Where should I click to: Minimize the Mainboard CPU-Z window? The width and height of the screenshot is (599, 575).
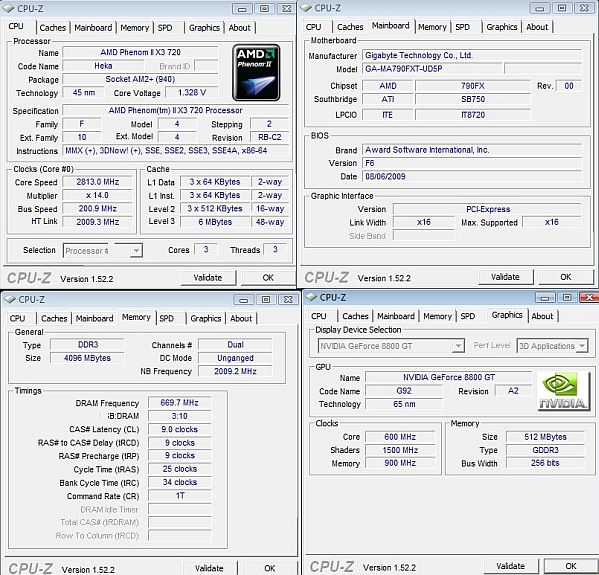tap(540, 8)
